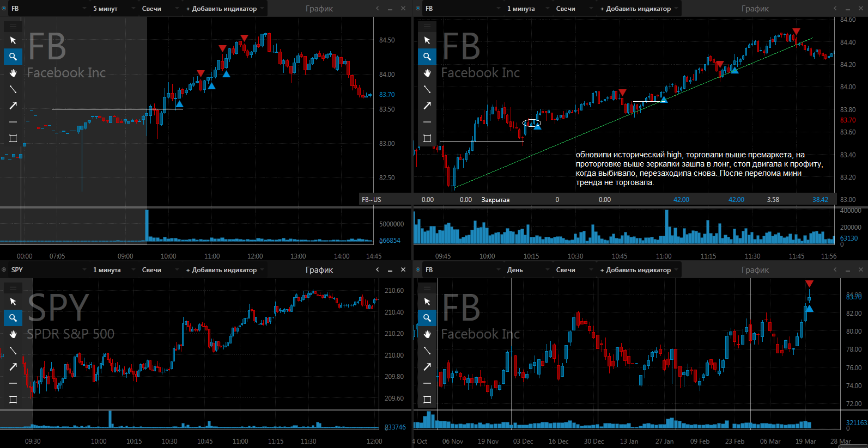Pick the trend line tool in SPY chart

(13, 351)
